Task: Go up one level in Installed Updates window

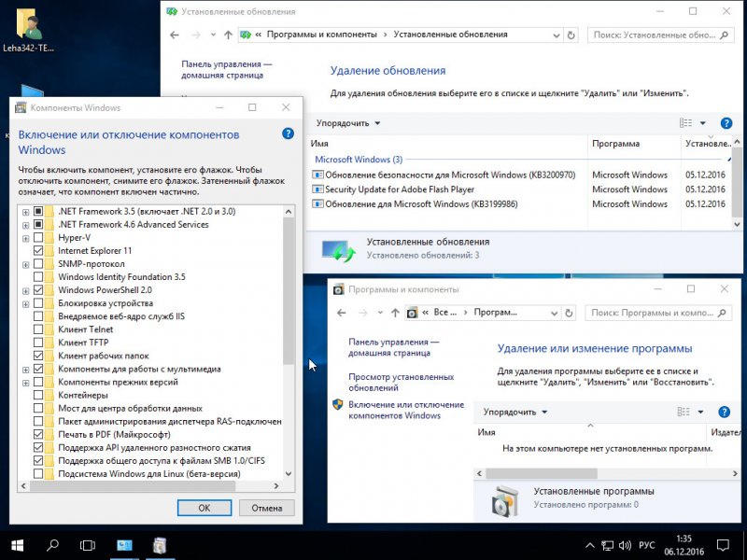Action: [x=228, y=35]
